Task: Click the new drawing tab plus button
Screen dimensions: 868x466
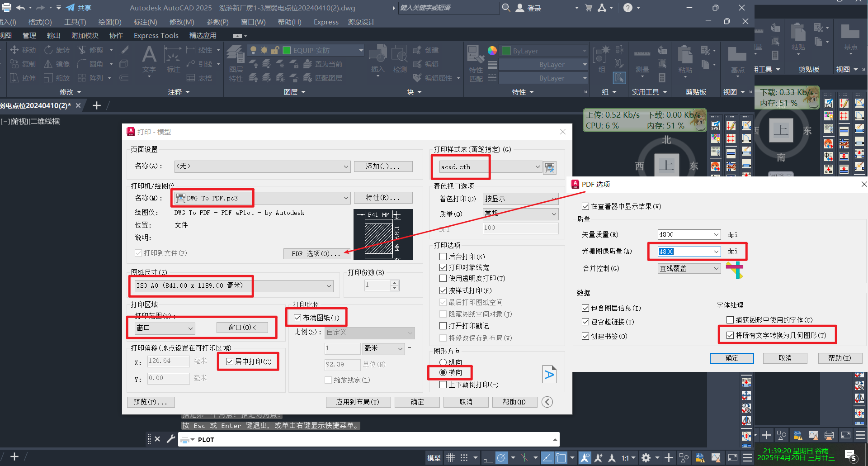Action: click(x=96, y=105)
